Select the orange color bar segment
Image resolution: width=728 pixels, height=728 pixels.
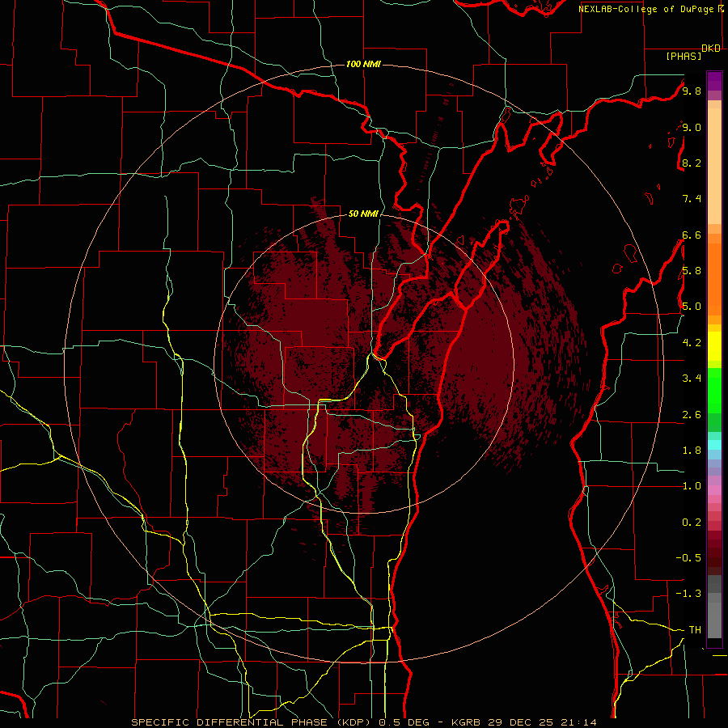(714, 280)
